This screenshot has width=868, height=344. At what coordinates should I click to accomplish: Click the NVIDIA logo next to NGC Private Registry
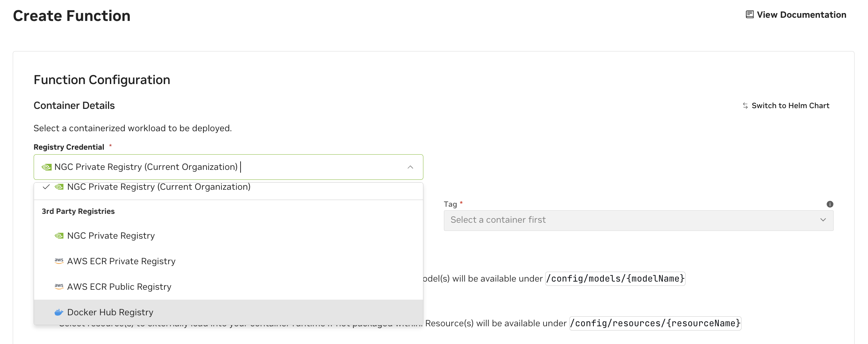coord(59,235)
